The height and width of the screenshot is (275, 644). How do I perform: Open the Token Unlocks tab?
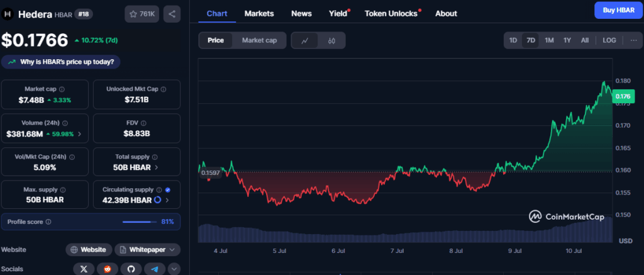click(391, 14)
